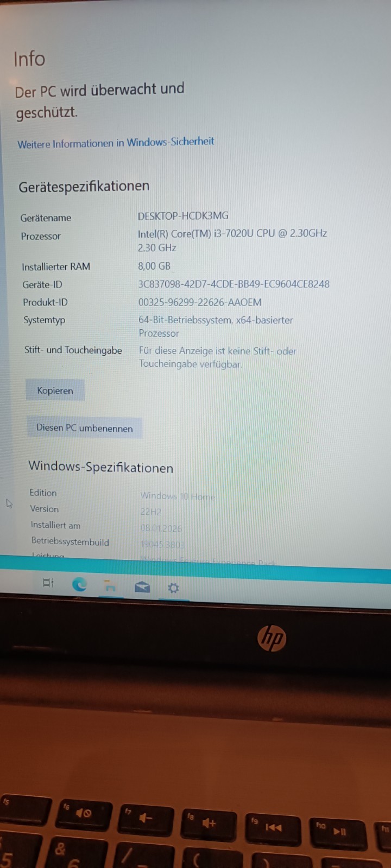
Task: Click the Installierter RAM label
Action: [56, 266]
